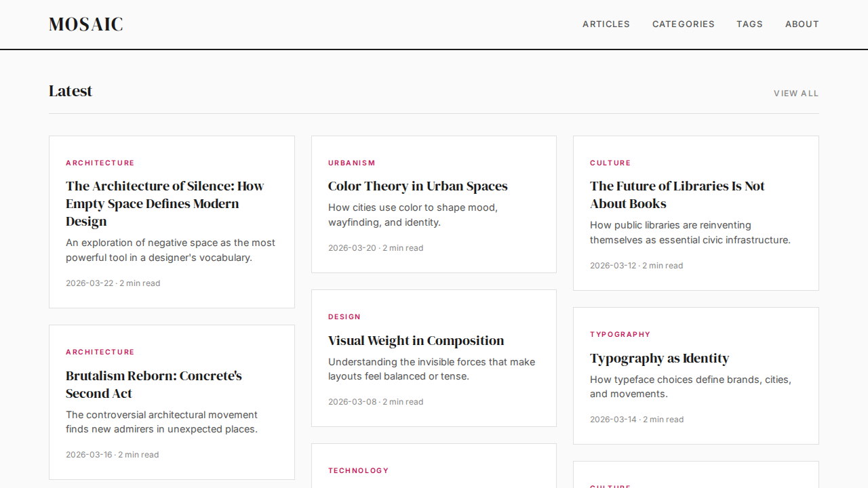
Task: Open the Articles nav item
Action: tap(606, 24)
